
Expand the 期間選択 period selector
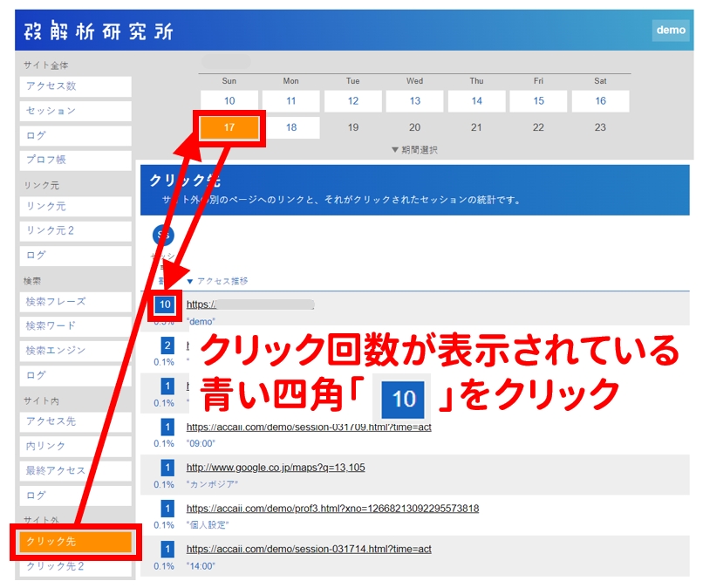click(414, 150)
